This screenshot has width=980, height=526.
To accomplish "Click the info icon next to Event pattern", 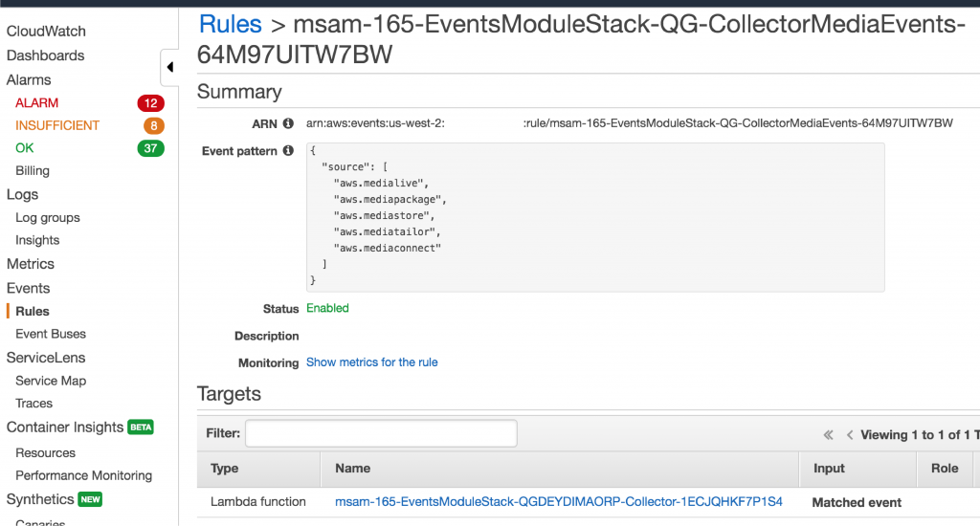I will (288, 150).
